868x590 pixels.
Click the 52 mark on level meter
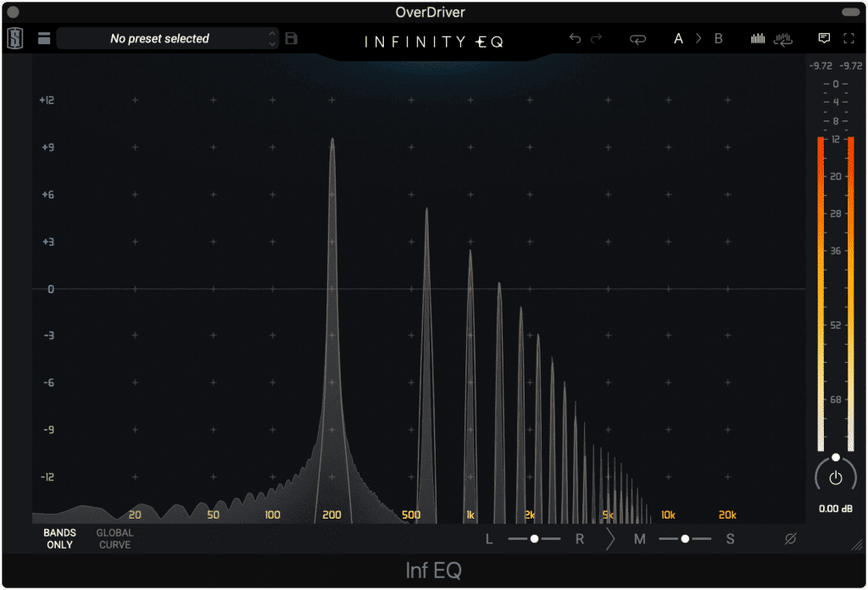(x=835, y=325)
